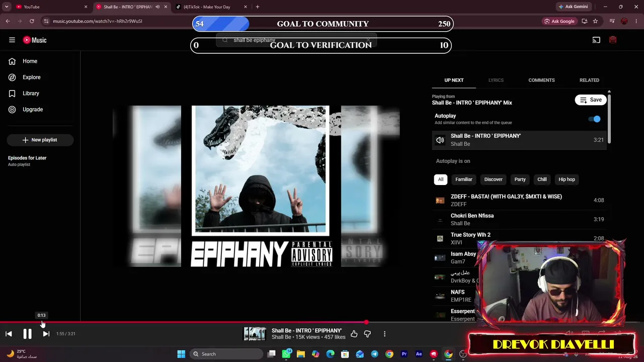
Task: Toggle the Autoplay switch off
Action: [x=595, y=119]
